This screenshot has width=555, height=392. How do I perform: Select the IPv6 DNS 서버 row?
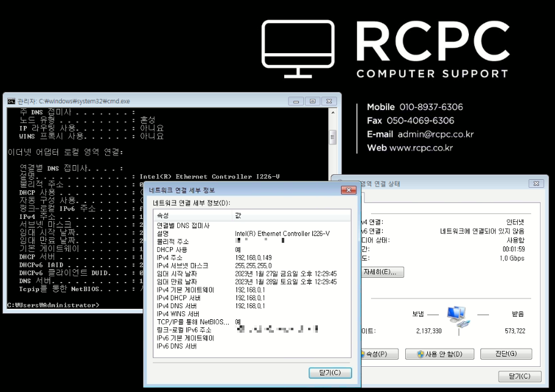(x=252, y=346)
